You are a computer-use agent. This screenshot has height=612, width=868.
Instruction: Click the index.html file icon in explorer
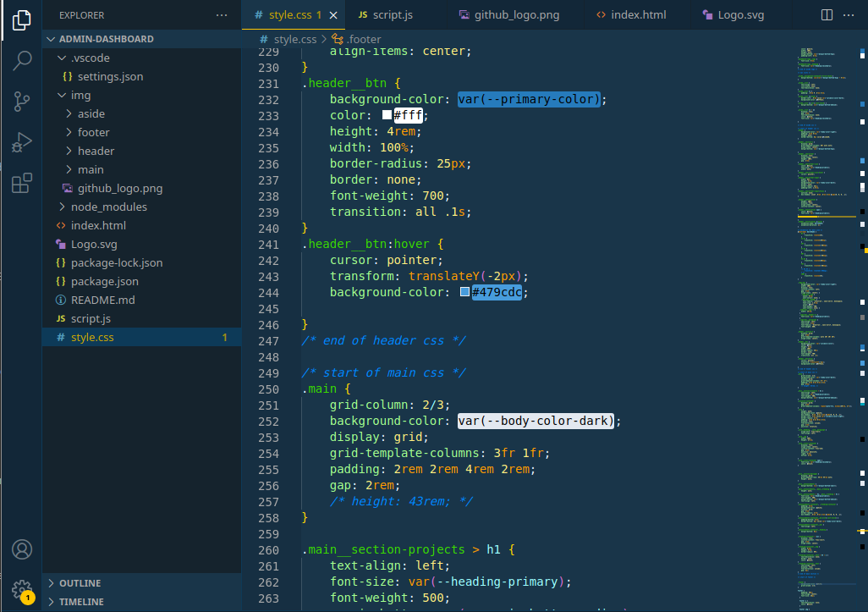point(61,225)
